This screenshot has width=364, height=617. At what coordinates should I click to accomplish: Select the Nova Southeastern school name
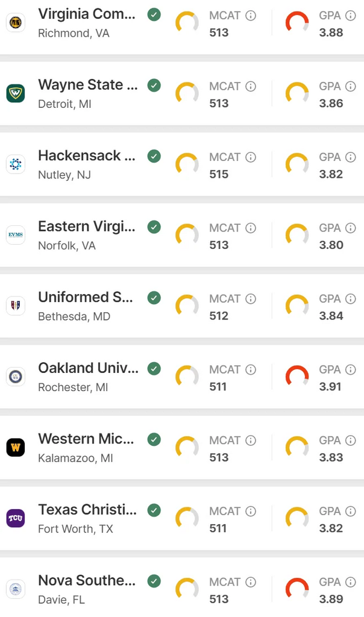point(87,580)
